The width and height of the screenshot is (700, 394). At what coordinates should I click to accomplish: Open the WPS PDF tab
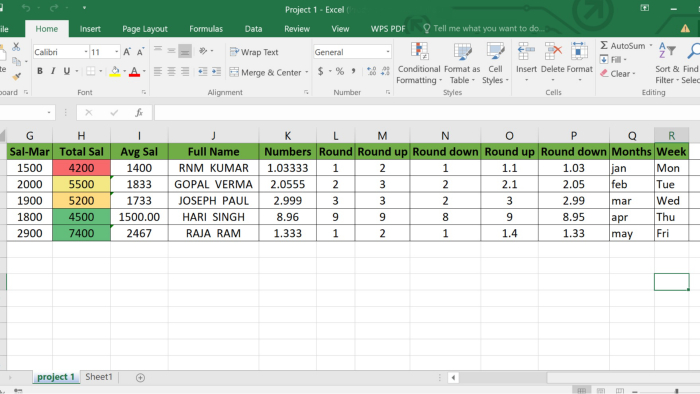pyautogui.click(x=388, y=29)
